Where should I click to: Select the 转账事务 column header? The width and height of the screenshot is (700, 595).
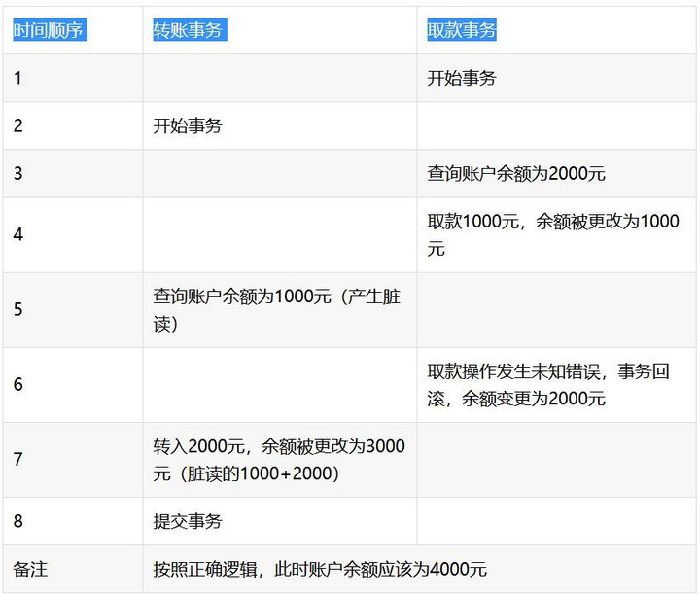pos(188,30)
